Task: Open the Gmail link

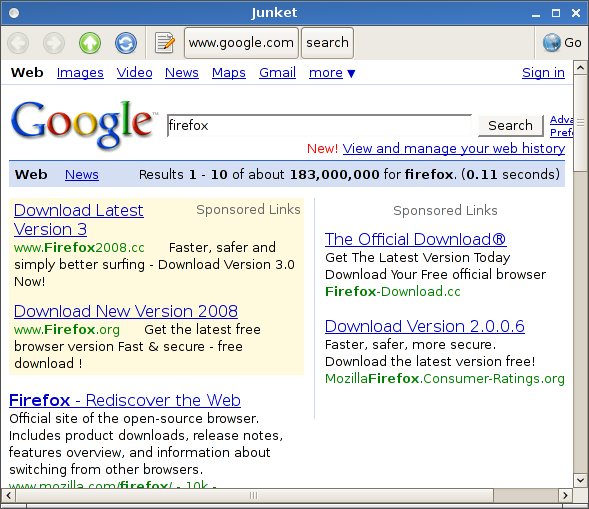Action: 278,72
